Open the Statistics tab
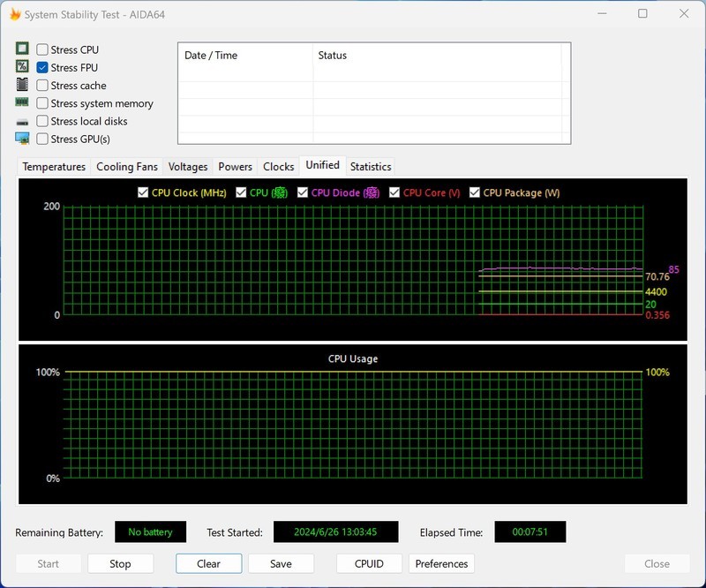Screen dimensions: 706x588 371,167
